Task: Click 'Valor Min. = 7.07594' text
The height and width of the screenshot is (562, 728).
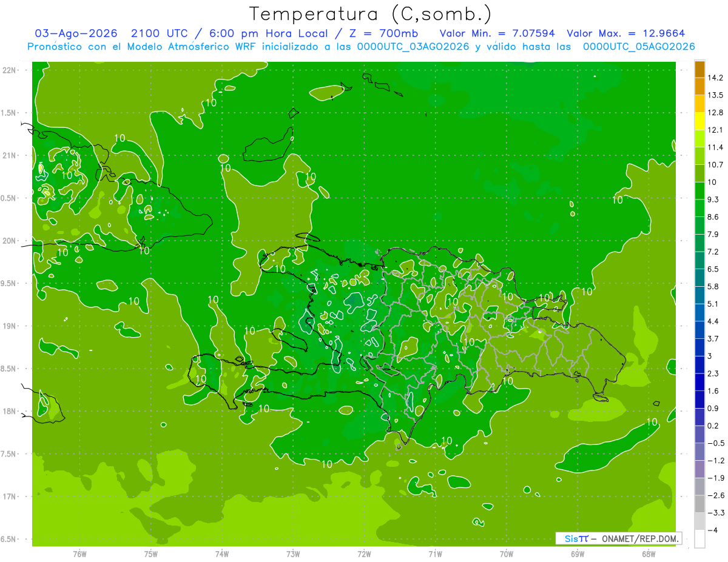Action: click(497, 33)
